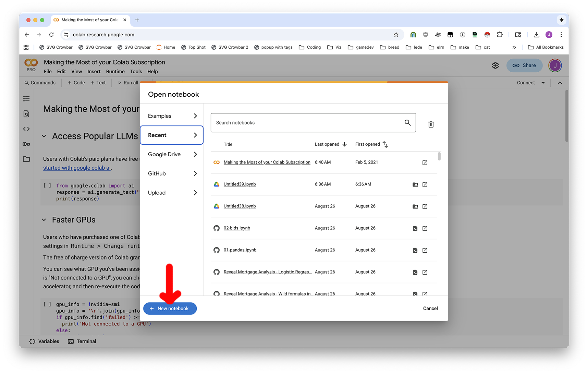Open the Files folder icon in sidebar
Screen dimensions: 588x373
(26, 159)
